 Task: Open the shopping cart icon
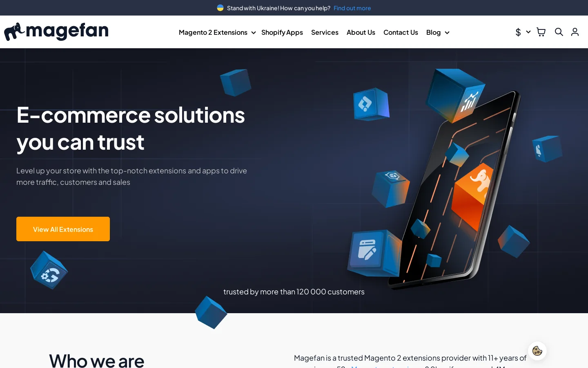tap(541, 32)
